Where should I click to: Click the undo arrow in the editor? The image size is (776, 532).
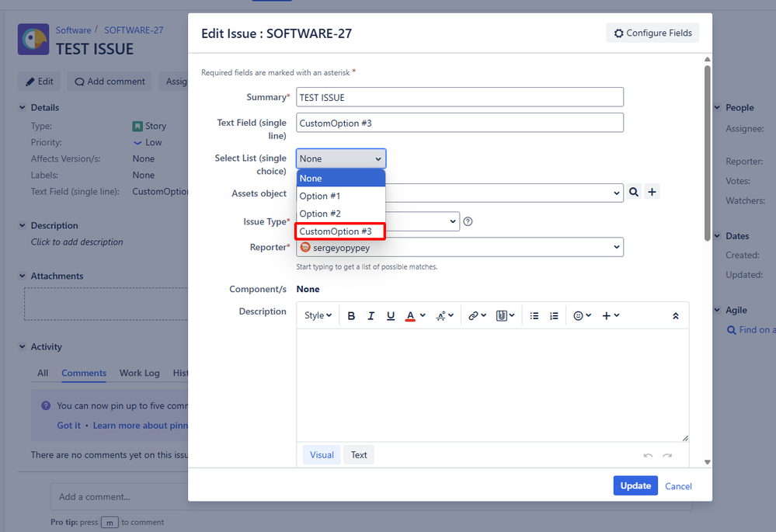coord(648,455)
